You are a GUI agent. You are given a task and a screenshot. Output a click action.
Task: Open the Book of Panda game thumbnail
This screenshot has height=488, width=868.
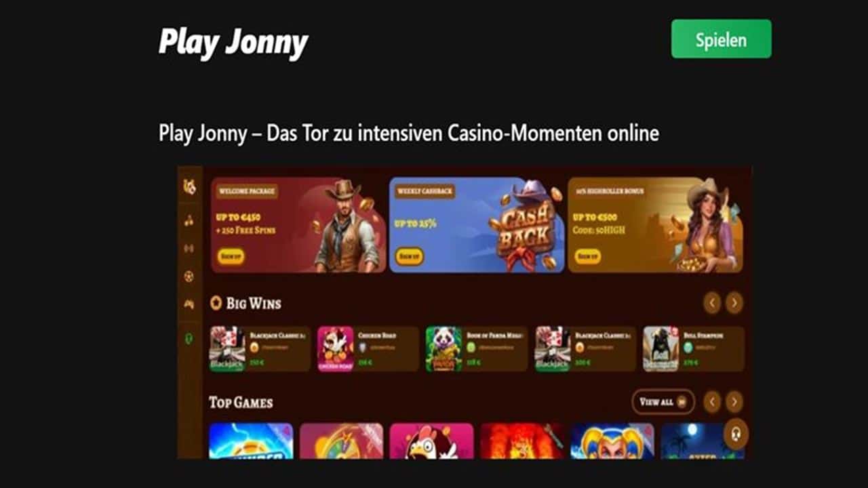443,349
